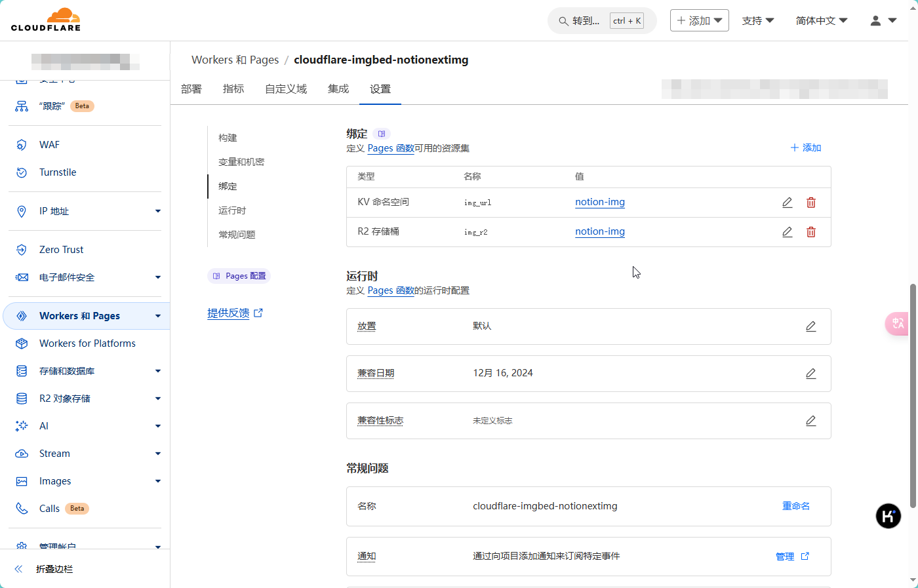This screenshot has height=588, width=918.
Task: Click 重命名 to rename project
Action: click(796, 506)
